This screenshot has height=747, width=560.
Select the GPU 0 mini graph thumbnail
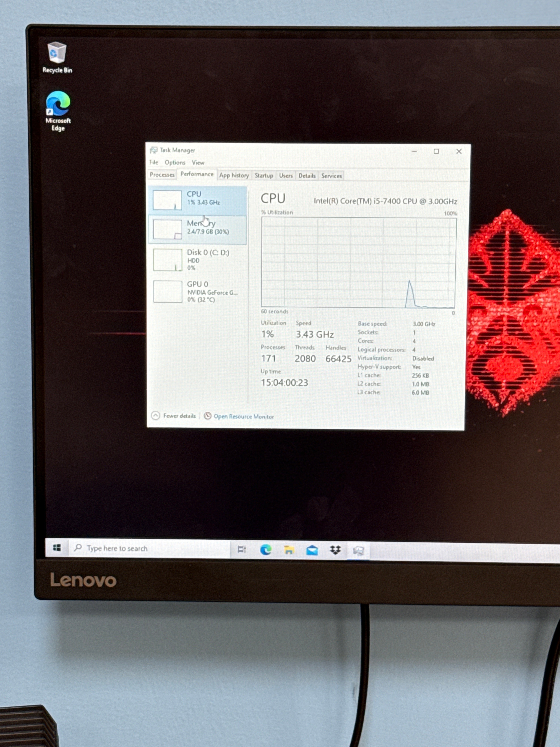[x=168, y=291]
